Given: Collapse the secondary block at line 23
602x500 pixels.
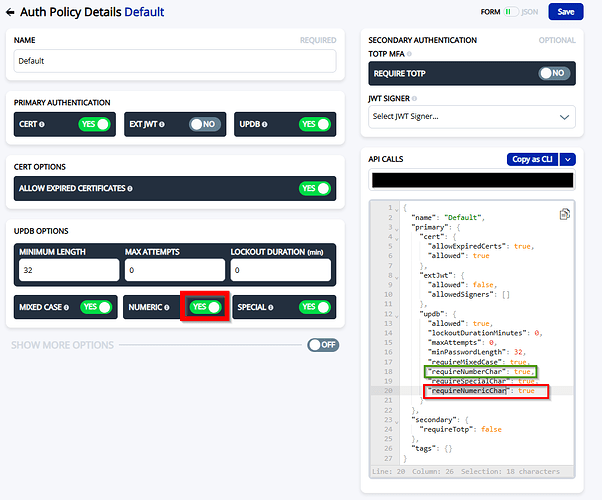Looking at the screenshot, I should (397, 422).
